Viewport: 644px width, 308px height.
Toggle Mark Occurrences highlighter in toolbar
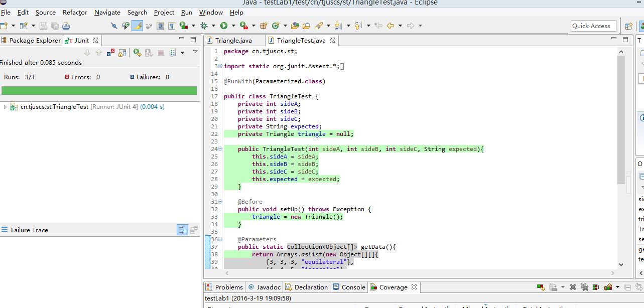[137, 26]
